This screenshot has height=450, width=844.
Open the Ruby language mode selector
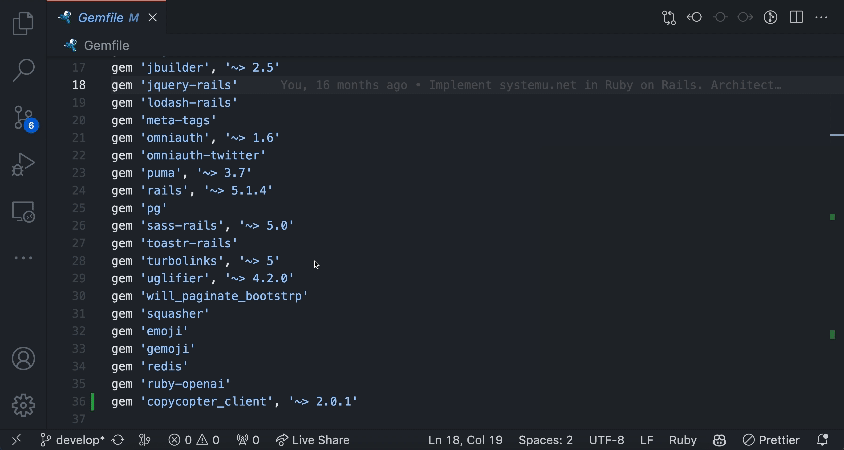(x=682, y=440)
